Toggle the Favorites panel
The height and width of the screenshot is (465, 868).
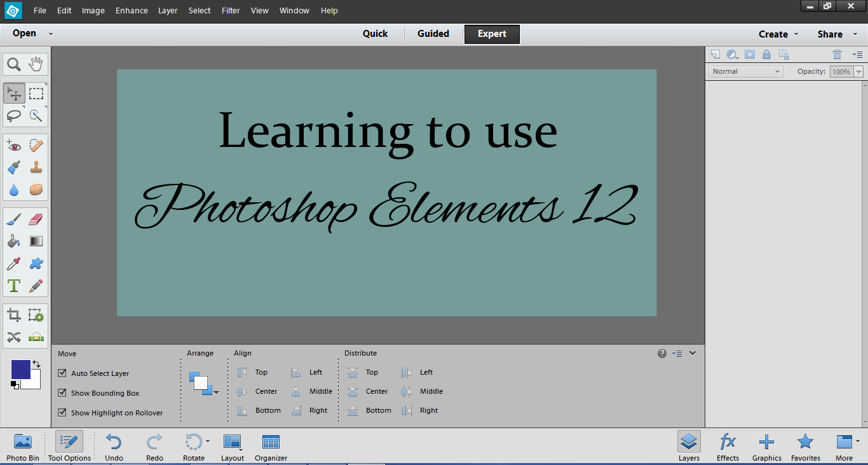click(x=805, y=447)
